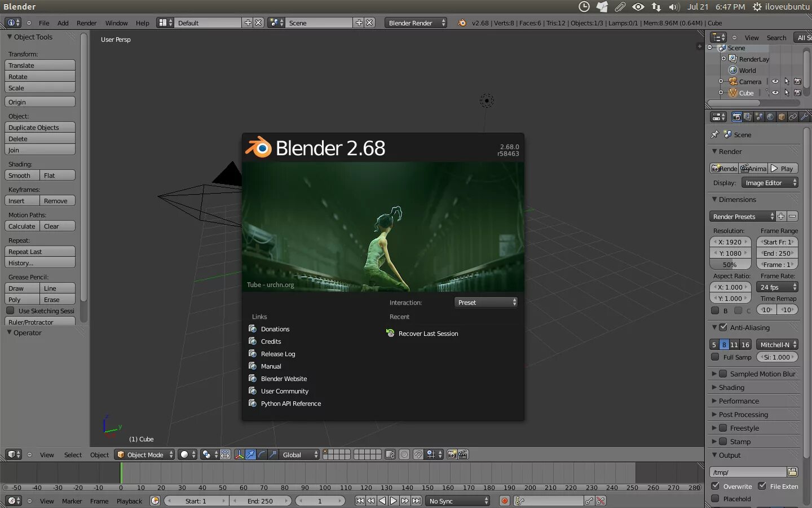The height and width of the screenshot is (508, 812).
Task: Toggle the 3D manipulator axis icon
Action: (239, 454)
